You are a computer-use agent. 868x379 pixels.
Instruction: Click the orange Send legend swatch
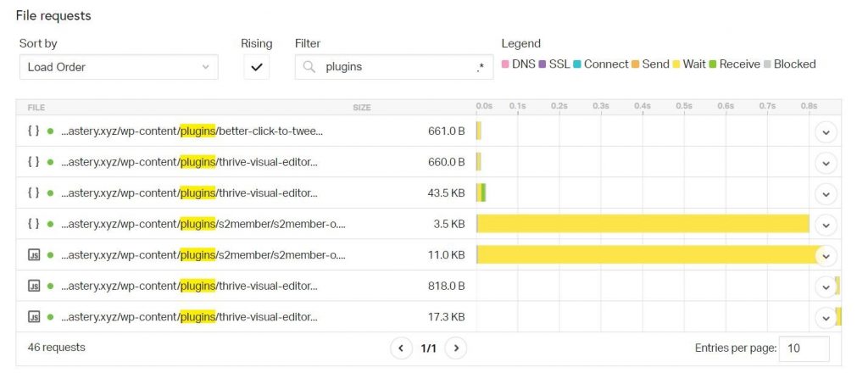point(635,64)
